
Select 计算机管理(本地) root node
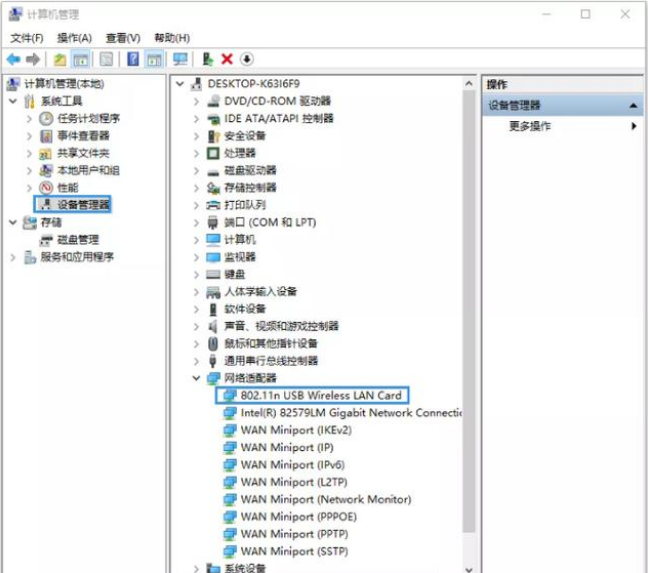(64, 84)
